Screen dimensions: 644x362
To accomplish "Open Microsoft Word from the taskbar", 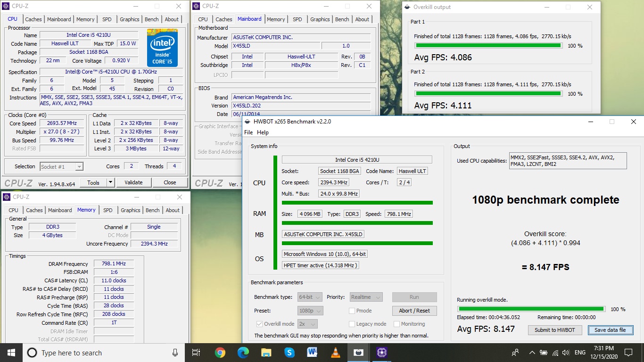I will pos(312,353).
